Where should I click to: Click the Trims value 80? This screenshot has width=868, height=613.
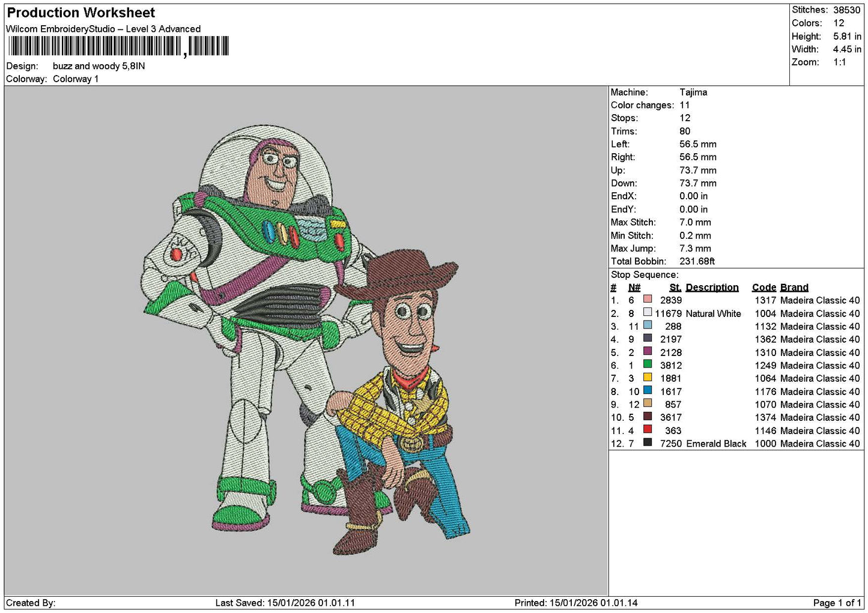(x=685, y=131)
